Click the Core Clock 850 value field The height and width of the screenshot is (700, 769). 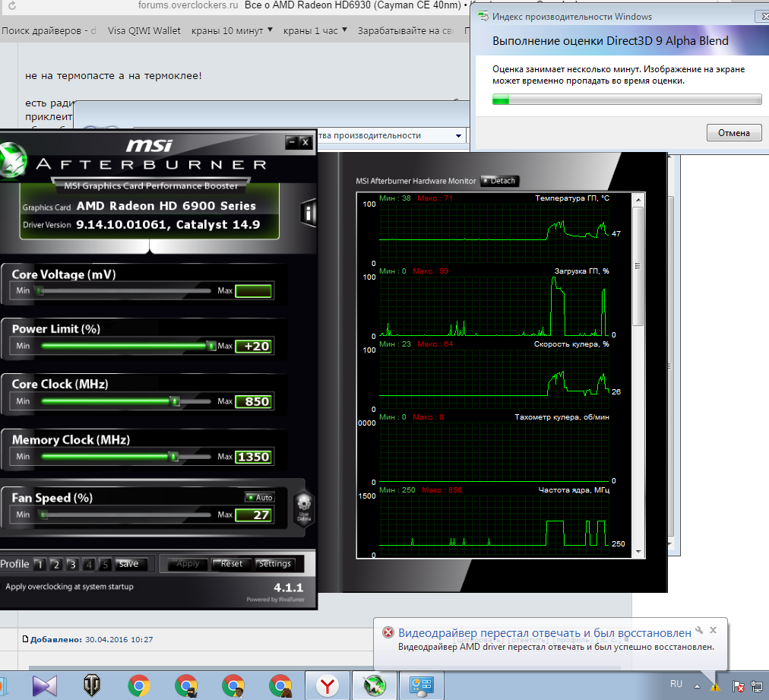(253, 401)
